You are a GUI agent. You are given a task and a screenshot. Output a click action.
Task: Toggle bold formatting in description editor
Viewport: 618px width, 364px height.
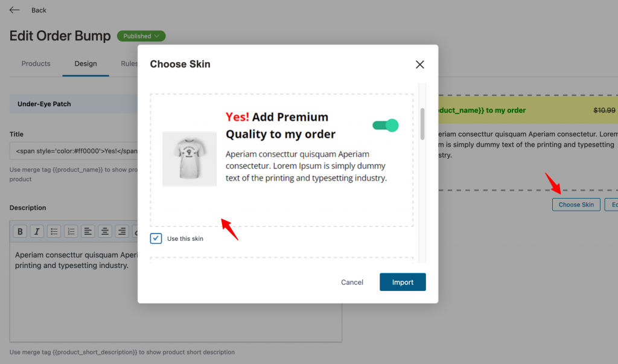coord(20,231)
